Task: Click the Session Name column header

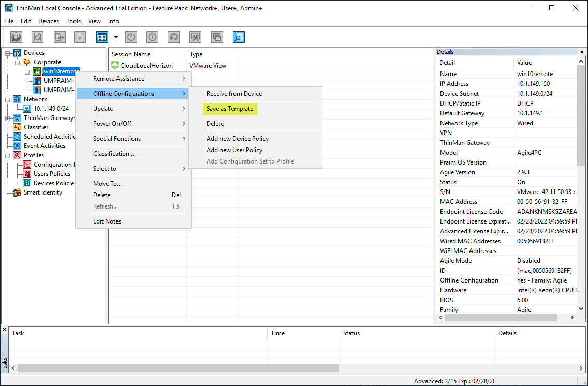Action: point(148,54)
